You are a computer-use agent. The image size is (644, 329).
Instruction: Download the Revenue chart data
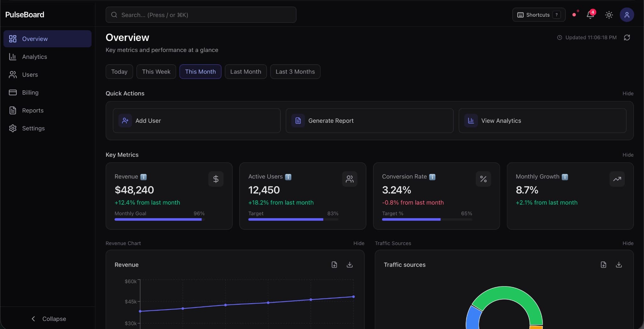pyautogui.click(x=349, y=265)
